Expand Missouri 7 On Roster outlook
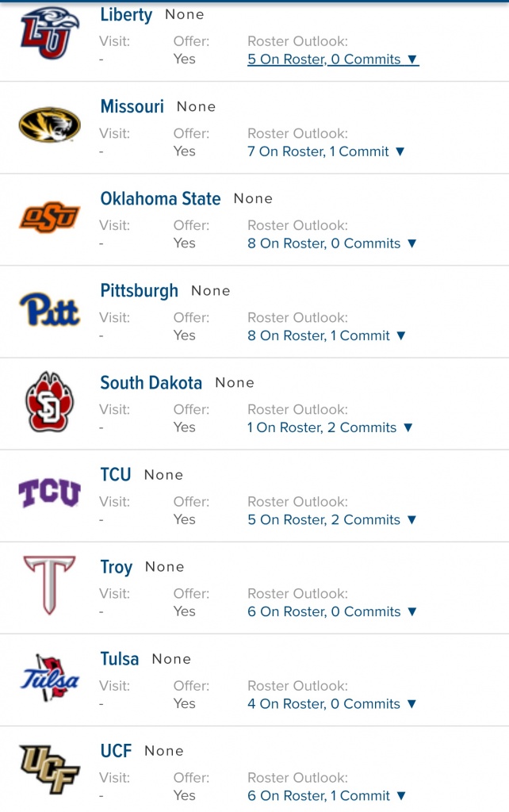The width and height of the screenshot is (509, 812). tap(326, 151)
